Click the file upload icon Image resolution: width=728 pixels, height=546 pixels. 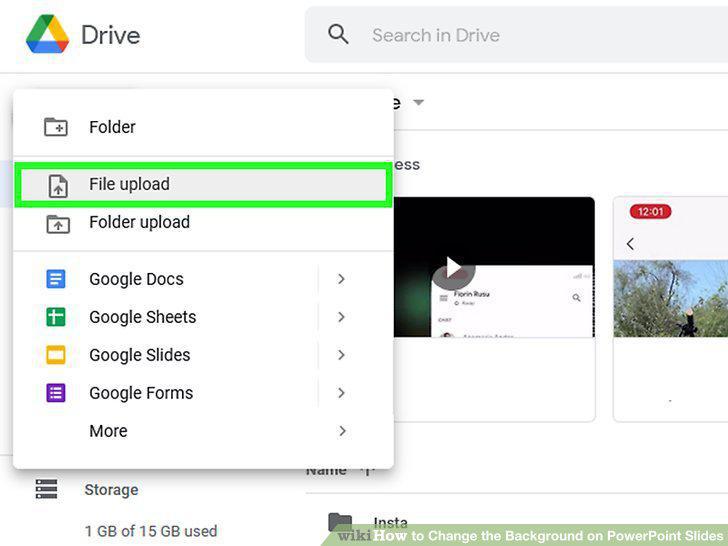[58, 186]
